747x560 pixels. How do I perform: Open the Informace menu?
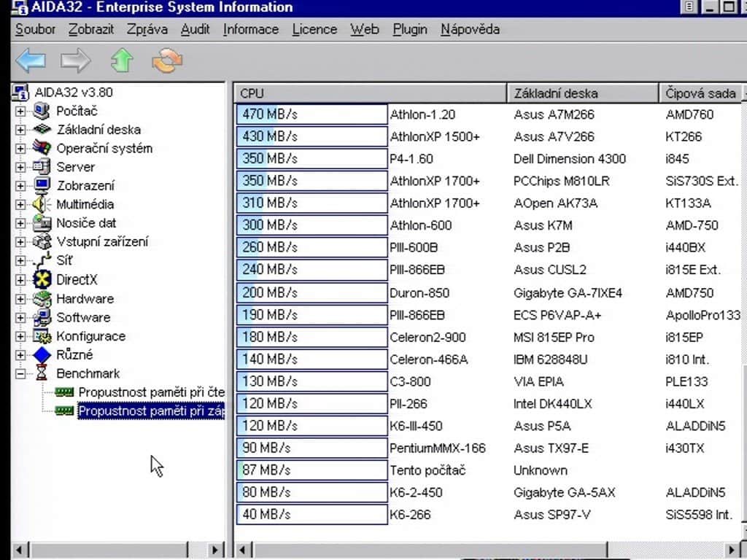click(x=251, y=29)
